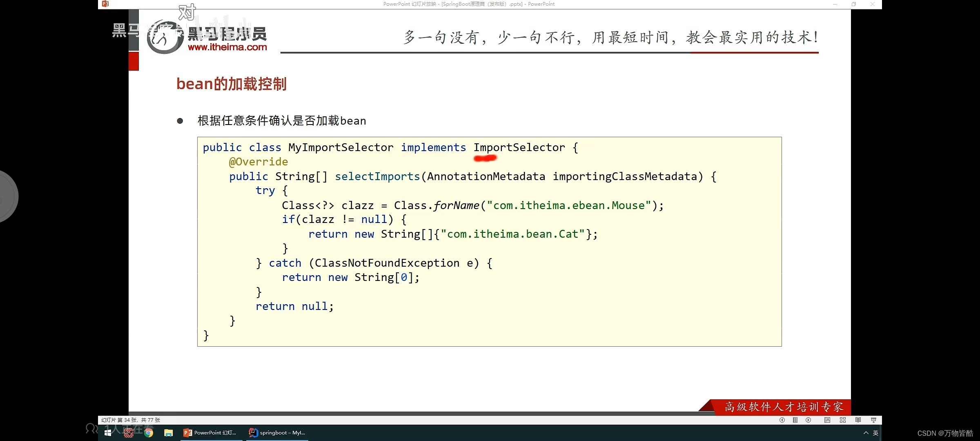Click slogan text at slide top right
The height and width of the screenshot is (441, 980).
611,38
